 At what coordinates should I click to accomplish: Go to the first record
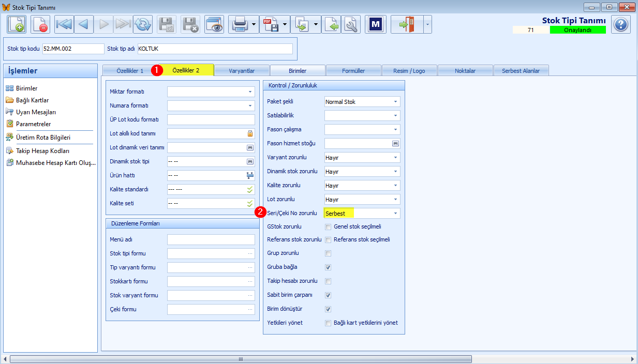click(x=64, y=24)
